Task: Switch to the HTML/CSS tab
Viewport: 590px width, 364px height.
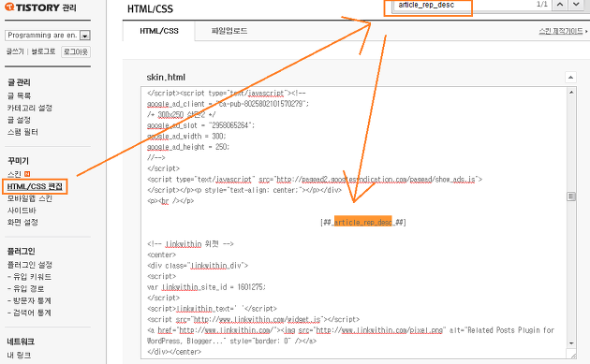Action: [159, 31]
